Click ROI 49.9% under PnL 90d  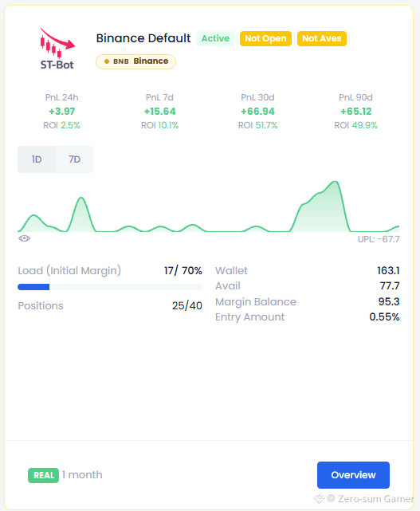click(x=355, y=125)
